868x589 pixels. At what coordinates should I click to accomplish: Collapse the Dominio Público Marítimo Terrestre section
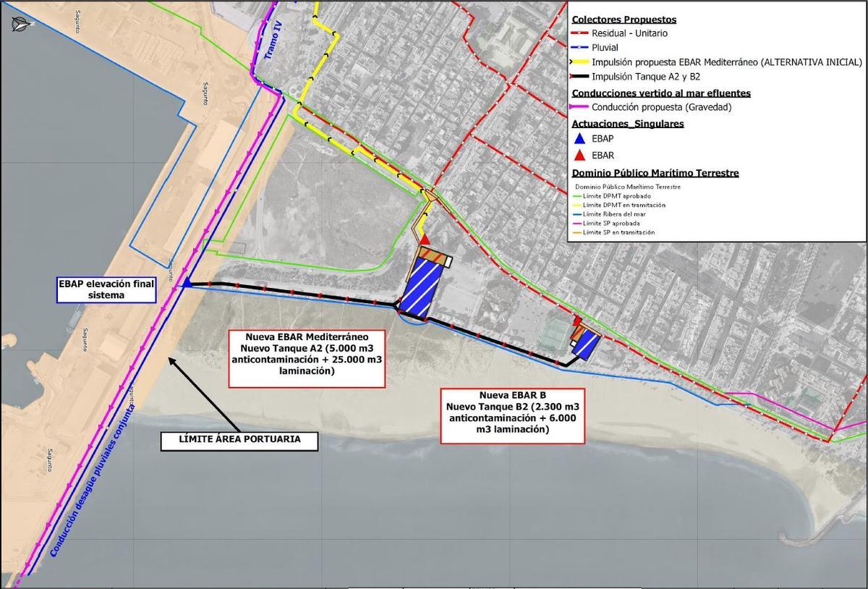click(x=656, y=172)
